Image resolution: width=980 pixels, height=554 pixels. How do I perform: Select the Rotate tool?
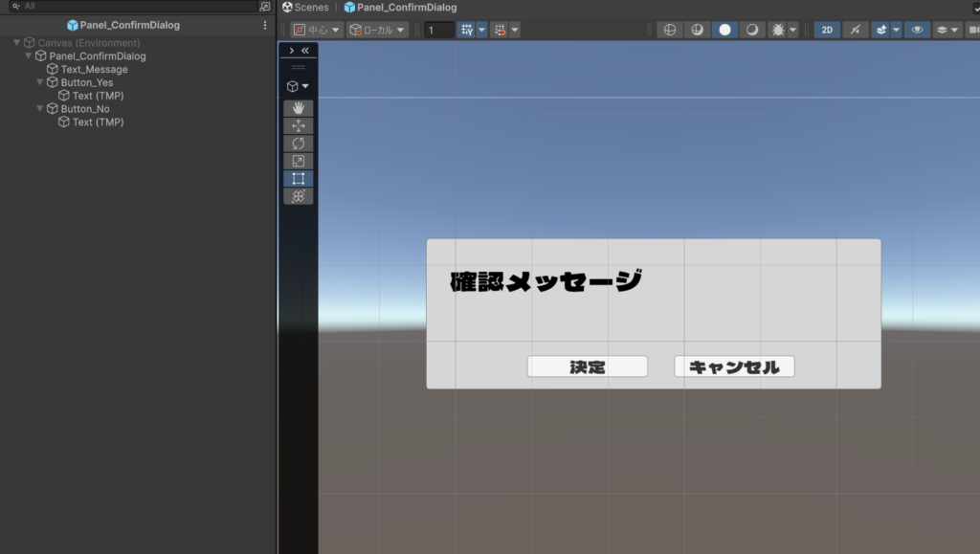[x=298, y=144]
